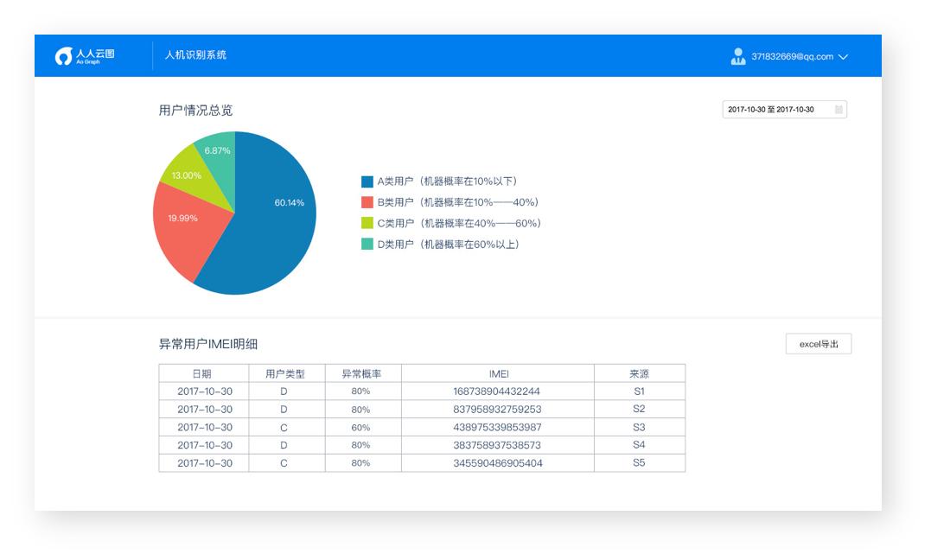
Task: Toggle the D类用户 teal legend swatch
Action: point(367,244)
